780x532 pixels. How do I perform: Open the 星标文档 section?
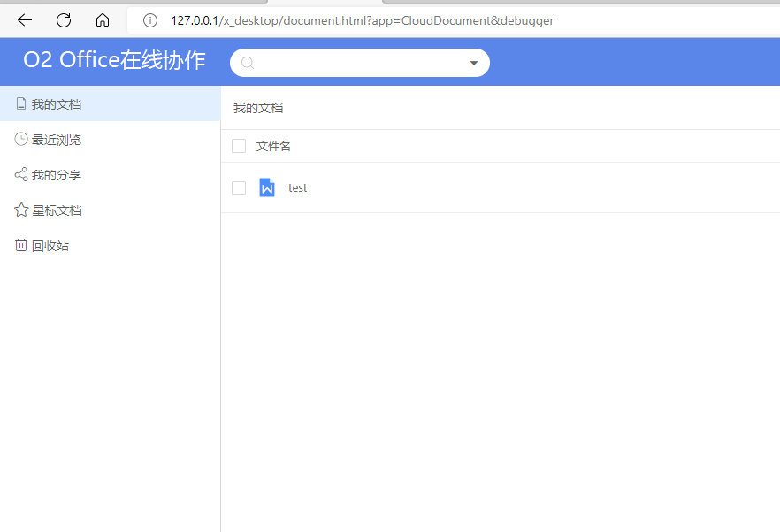[56, 209]
